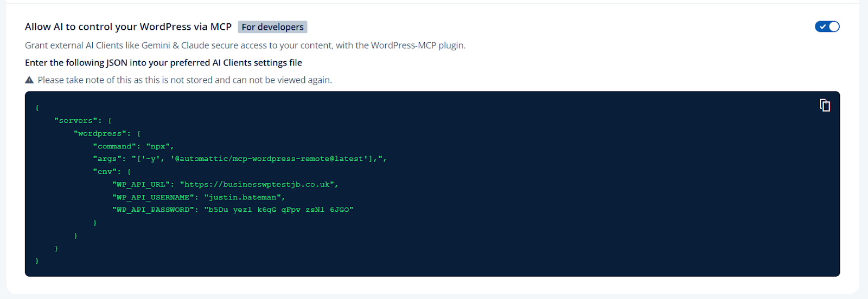The image size is (868, 299).
Task: Click the Enter the following JSON instruction text
Action: point(163,63)
